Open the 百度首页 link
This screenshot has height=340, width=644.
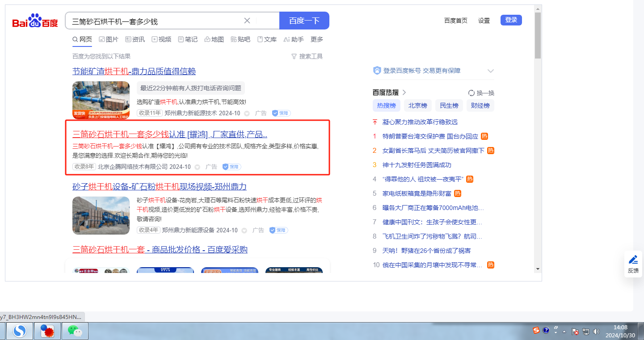click(456, 21)
